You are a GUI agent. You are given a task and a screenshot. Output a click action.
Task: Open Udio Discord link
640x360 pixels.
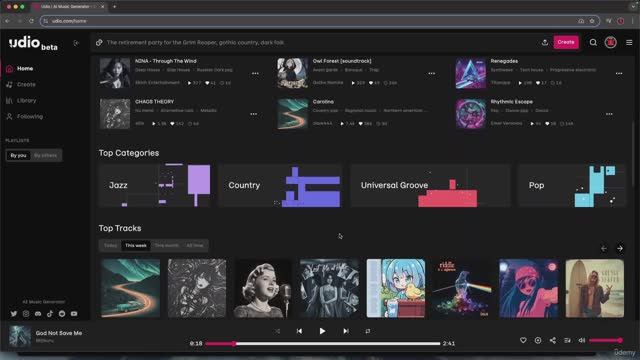click(x=38, y=314)
